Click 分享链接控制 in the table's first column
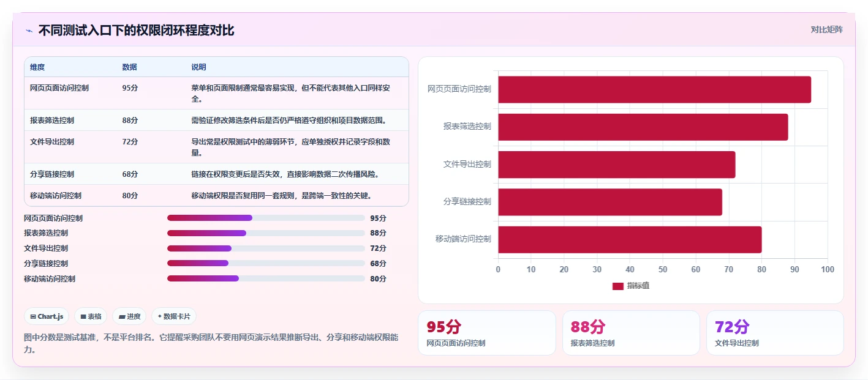Viewport: 868px width, 380px height. pos(52,174)
